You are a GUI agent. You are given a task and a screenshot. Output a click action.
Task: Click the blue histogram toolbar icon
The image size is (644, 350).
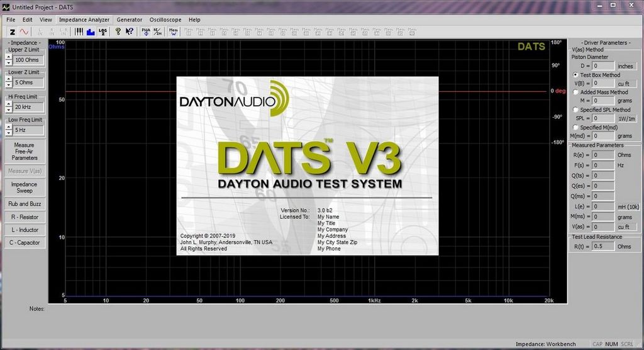91,31
